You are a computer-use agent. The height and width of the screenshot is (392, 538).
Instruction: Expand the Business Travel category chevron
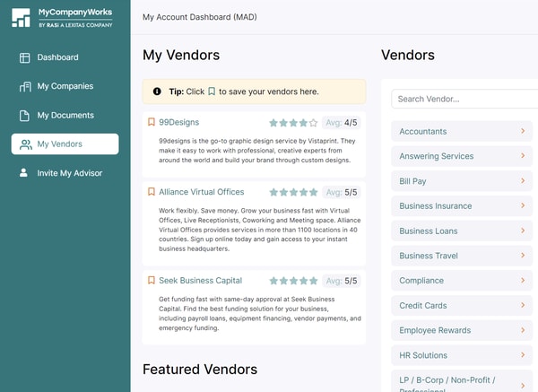pos(523,255)
